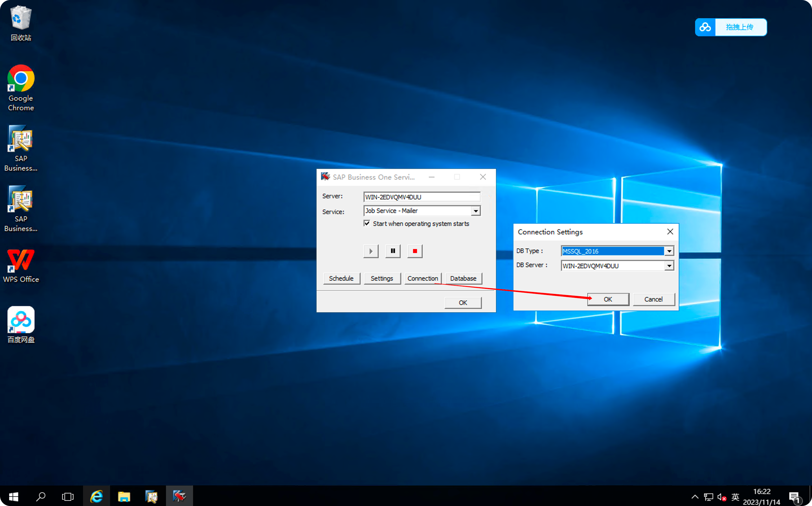
Task: Open the Action Center notifications icon
Action: coord(795,497)
